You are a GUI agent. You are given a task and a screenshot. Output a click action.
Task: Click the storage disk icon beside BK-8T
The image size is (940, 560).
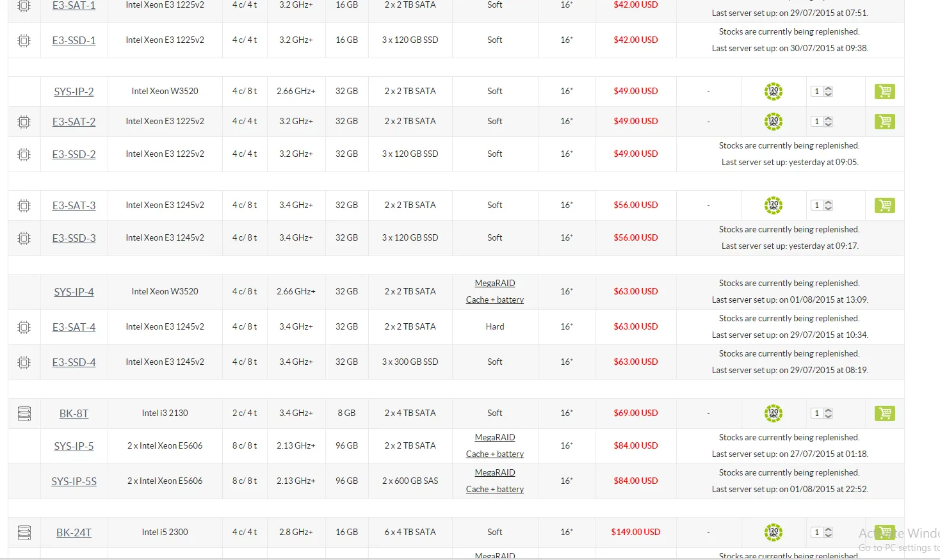coord(24,413)
